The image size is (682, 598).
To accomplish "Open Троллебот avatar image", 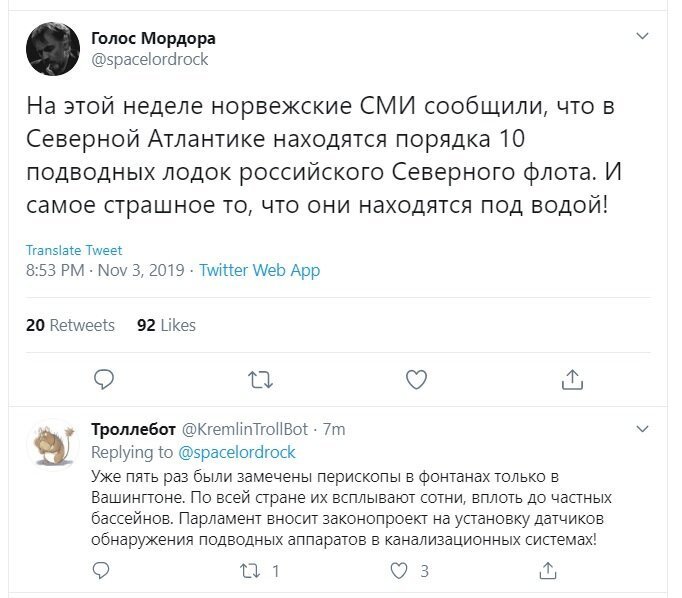I will [53, 445].
